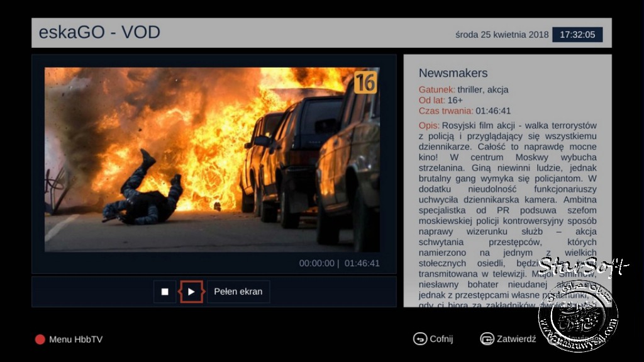Open Menu HbbTV red button

(69, 339)
